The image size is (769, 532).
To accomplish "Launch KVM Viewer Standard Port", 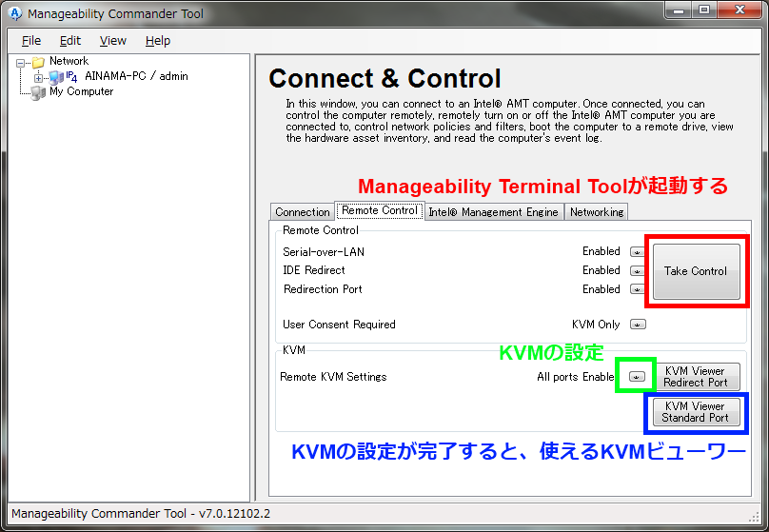I will (x=696, y=412).
